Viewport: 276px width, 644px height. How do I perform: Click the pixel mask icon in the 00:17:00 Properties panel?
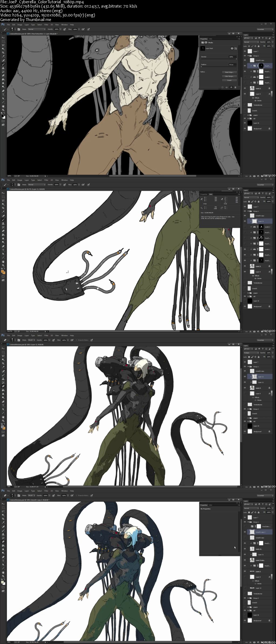coord(232,48)
